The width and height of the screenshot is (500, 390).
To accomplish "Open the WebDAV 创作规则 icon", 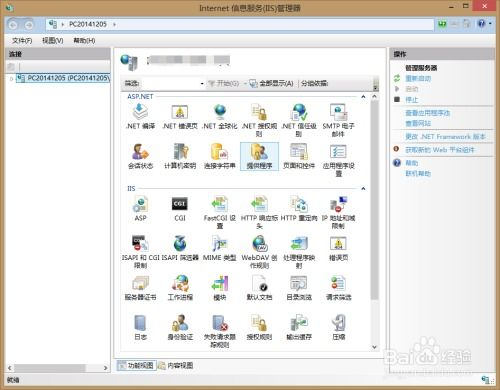I will tap(259, 252).
